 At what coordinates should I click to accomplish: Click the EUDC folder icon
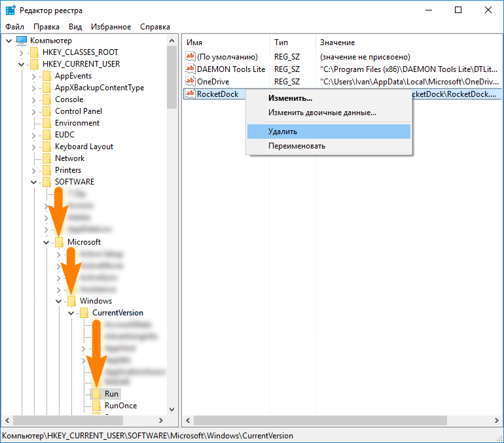point(46,135)
